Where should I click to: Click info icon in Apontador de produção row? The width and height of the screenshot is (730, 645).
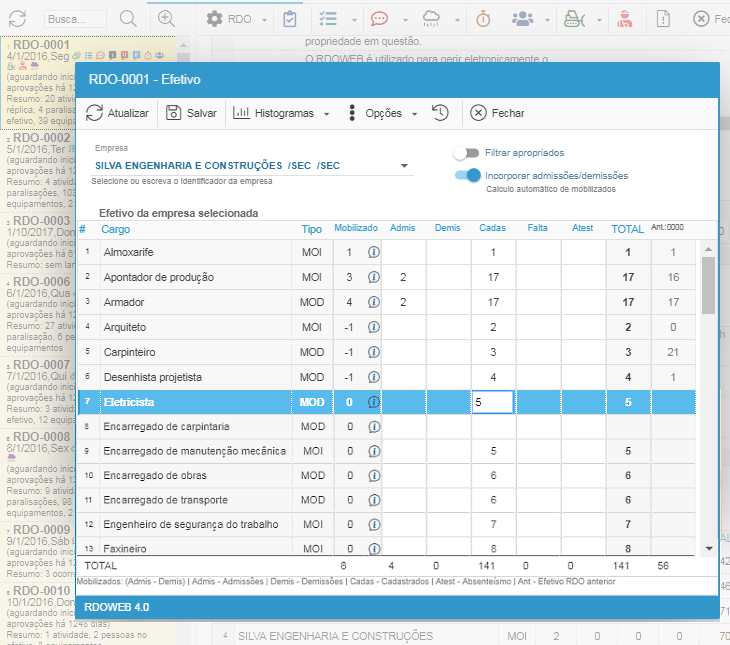coord(374,277)
